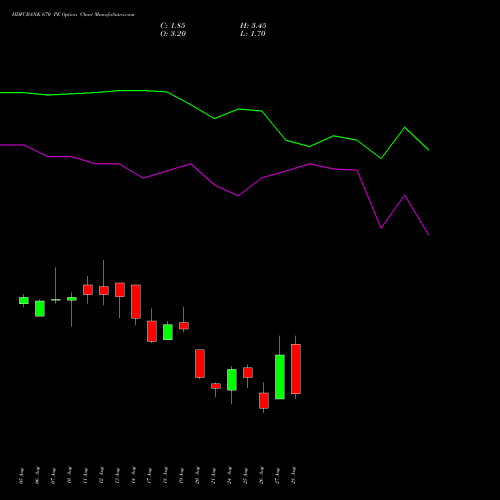500x500 pixels.
Task: Select the red candle for 20 Aug
Action: pos(200,363)
